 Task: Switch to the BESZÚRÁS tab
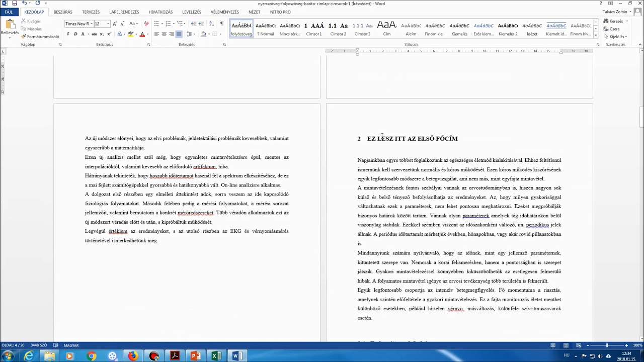pos(63,12)
